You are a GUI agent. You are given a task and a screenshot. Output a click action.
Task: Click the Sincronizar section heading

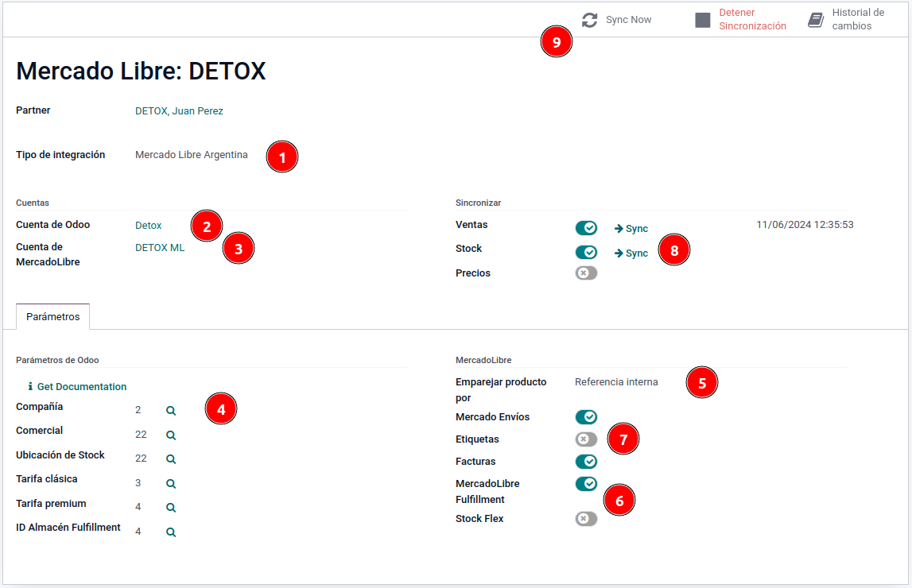click(x=478, y=203)
